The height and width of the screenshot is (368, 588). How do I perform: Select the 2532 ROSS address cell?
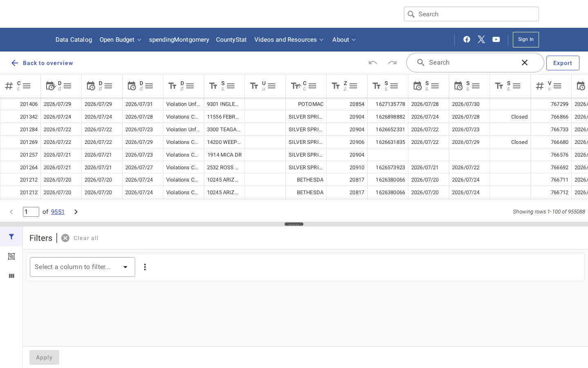point(225,167)
